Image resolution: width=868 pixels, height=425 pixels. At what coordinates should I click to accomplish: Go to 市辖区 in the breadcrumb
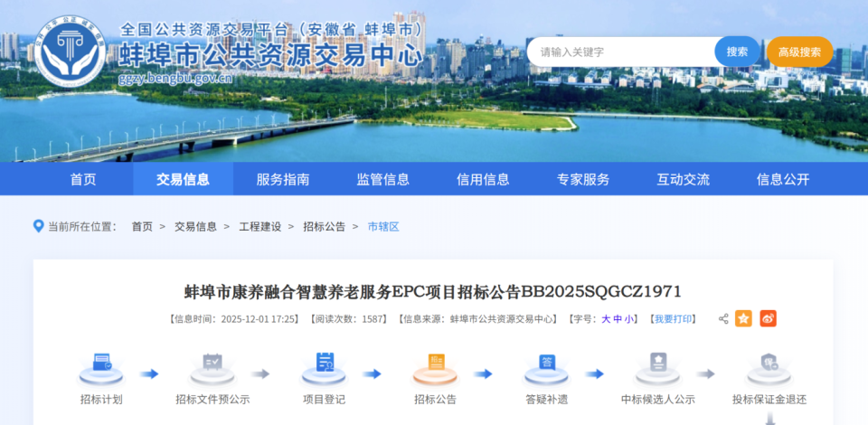click(383, 226)
